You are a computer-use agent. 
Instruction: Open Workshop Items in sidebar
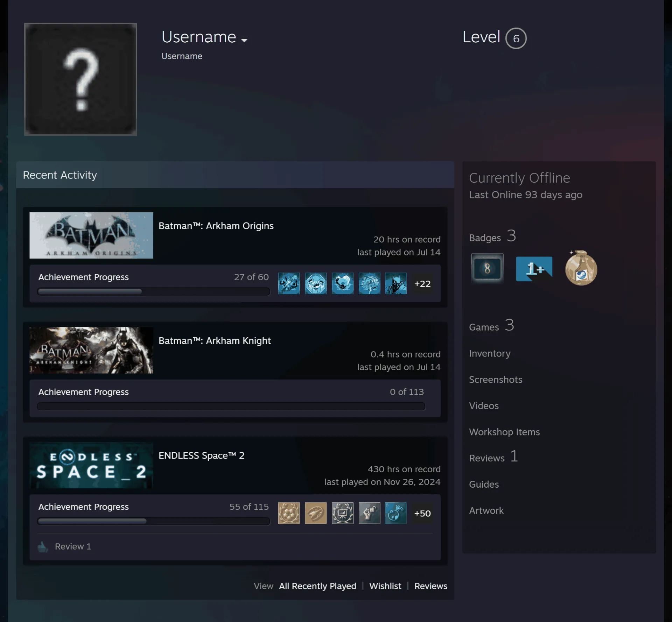504,432
